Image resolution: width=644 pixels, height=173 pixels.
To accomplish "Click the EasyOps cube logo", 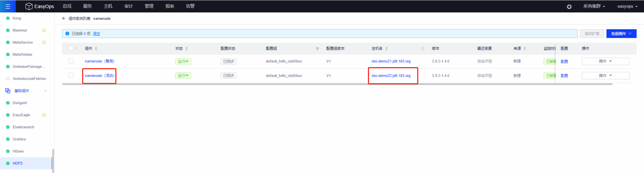I will 29,6.
